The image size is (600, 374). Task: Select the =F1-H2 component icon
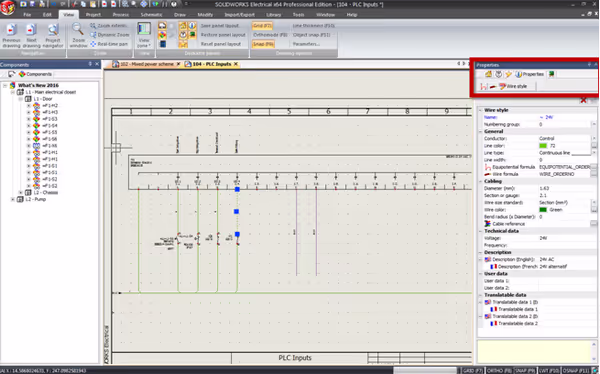[36, 106]
